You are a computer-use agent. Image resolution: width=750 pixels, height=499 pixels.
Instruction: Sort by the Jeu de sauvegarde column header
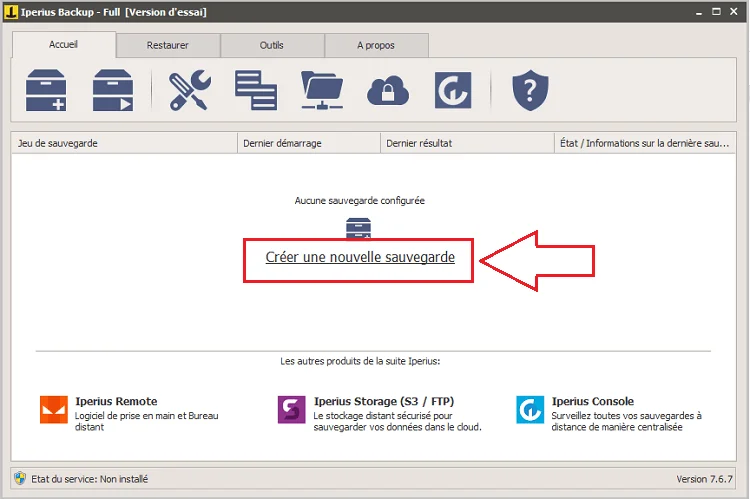[x=124, y=143]
